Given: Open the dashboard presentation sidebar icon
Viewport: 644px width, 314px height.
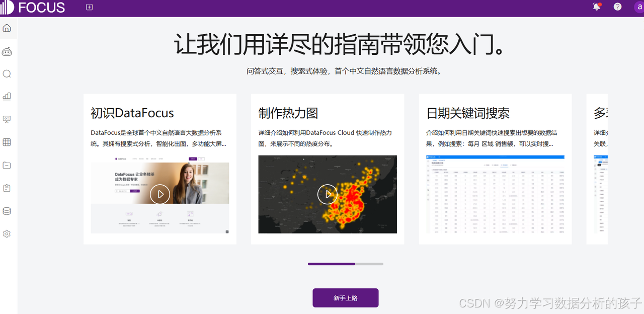Looking at the screenshot, I should (7, 119).
